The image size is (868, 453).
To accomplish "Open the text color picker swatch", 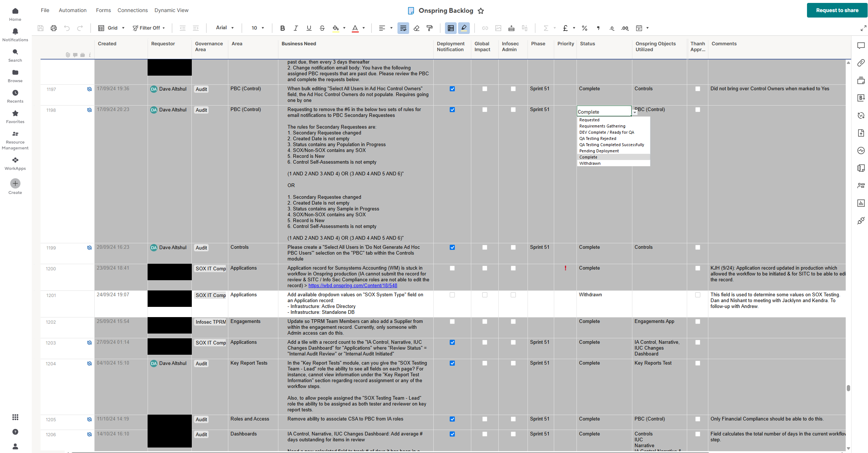I will 355,28.
